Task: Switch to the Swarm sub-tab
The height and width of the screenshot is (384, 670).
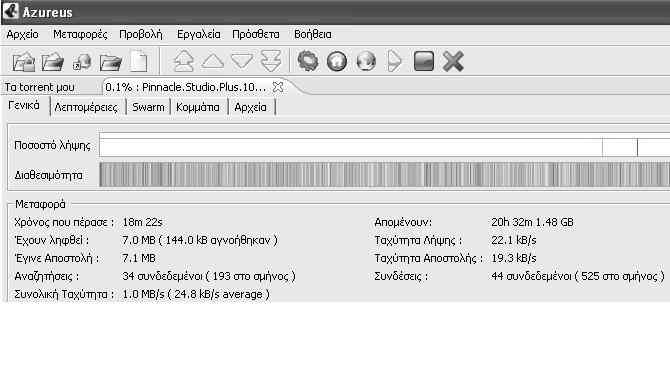Action: coord(148,107)
